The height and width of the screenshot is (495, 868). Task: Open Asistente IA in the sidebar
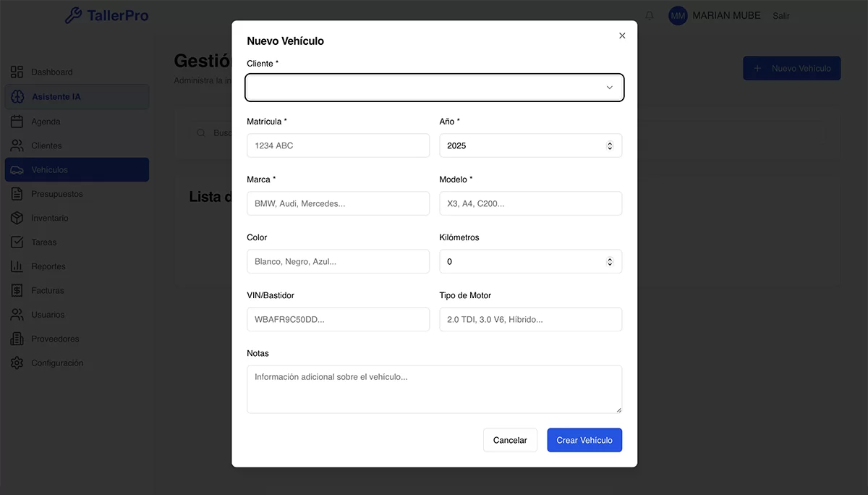click(x=77, y=97)
